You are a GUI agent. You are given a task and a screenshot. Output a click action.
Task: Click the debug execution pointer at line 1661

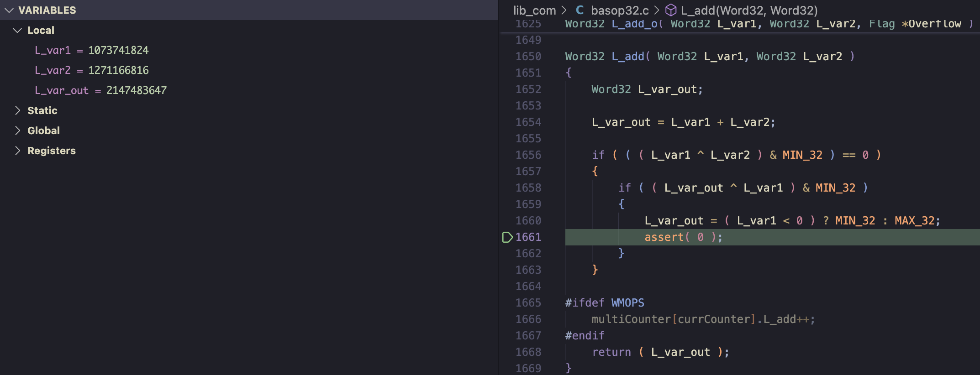507,237
